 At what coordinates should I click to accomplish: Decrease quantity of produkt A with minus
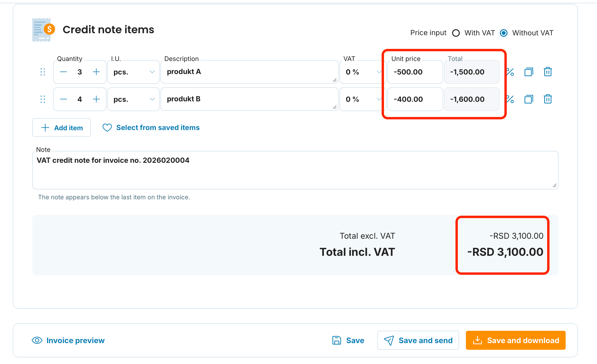63,72
